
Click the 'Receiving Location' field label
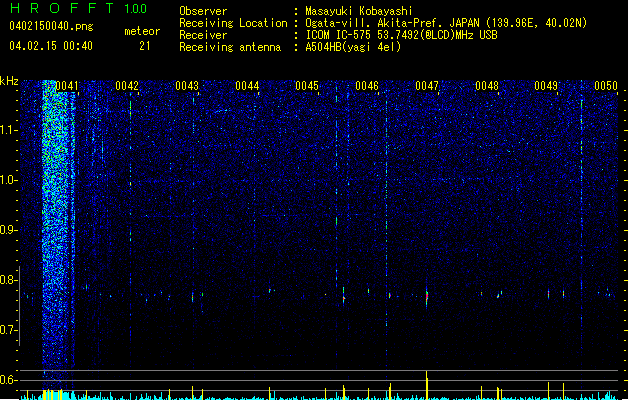click(x=233, y=23)
